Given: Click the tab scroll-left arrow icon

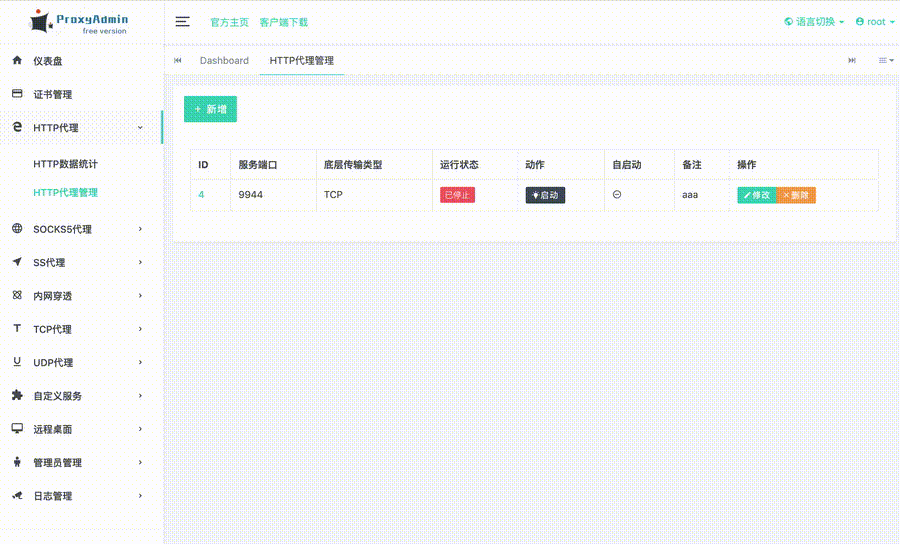Looking at the screenshot, I should 178,60.
